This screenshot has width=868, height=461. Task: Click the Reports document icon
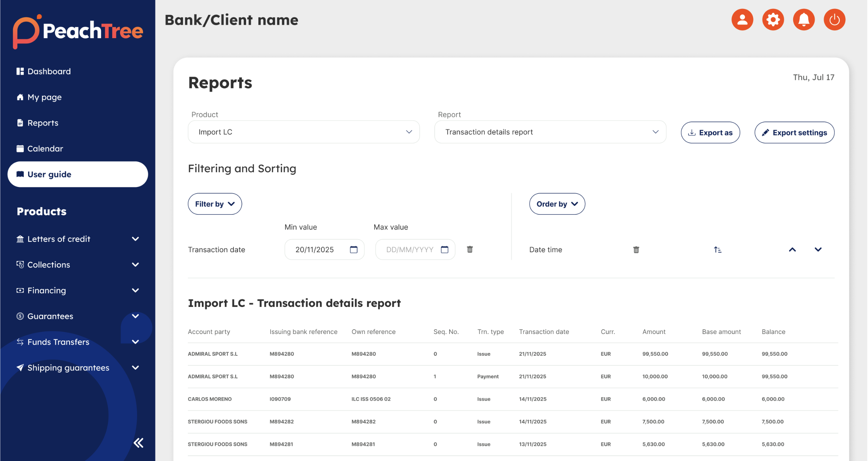(20, 123)
